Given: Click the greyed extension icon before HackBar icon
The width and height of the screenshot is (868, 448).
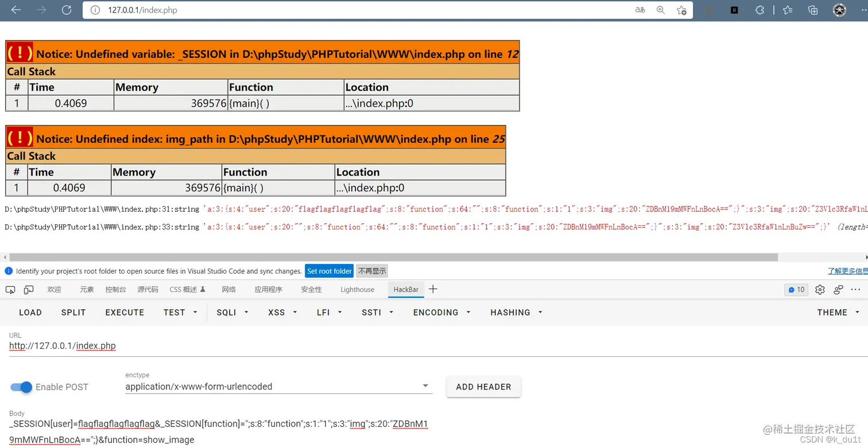Looking at the screenshot, I should 710,10.
